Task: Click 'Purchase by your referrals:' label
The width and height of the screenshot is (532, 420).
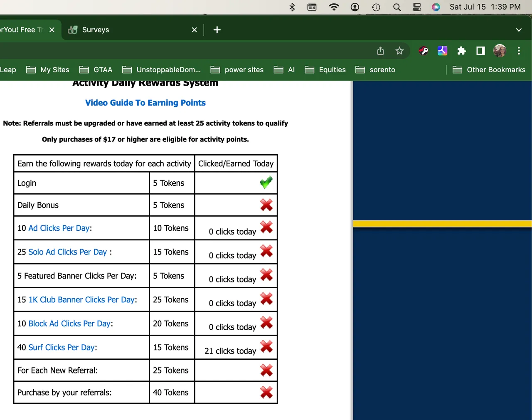Action: pyautogui.click(x=64, y=393)
